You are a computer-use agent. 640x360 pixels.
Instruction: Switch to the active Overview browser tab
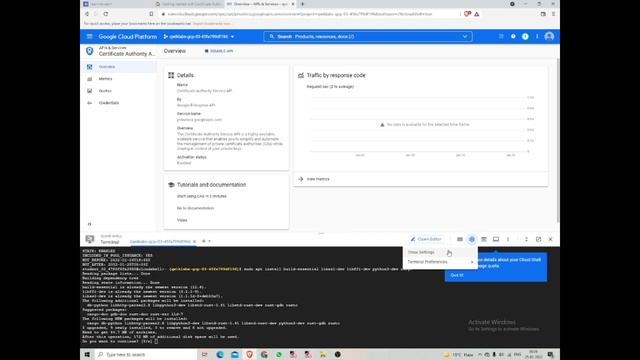260,4
